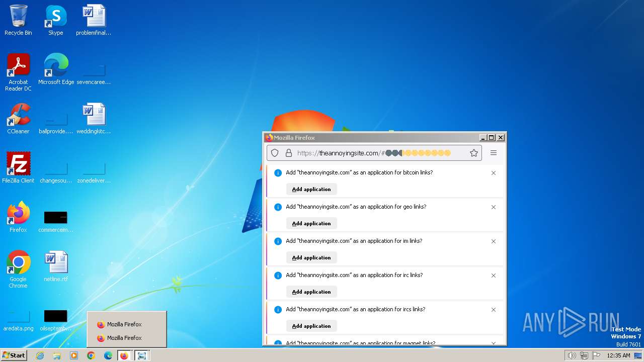Select the oilseptemb desktop file

tap(56, 320)
